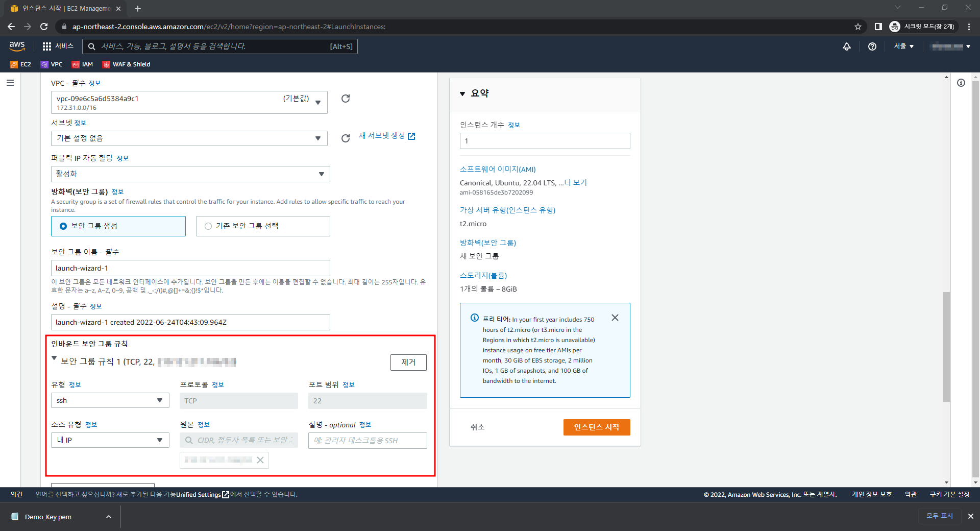Open the Demo_Key.pem downloaded file
Screen dimensions: 980x531
pyautogui.click(x=48, y=517)
